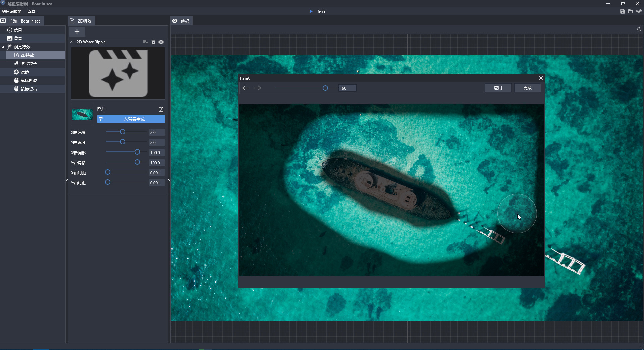Image resolution: width=644 pixels, height=350 pixels.
Task: Undo the paint stroke with the left arrow
Action: [x=246, y=88]
